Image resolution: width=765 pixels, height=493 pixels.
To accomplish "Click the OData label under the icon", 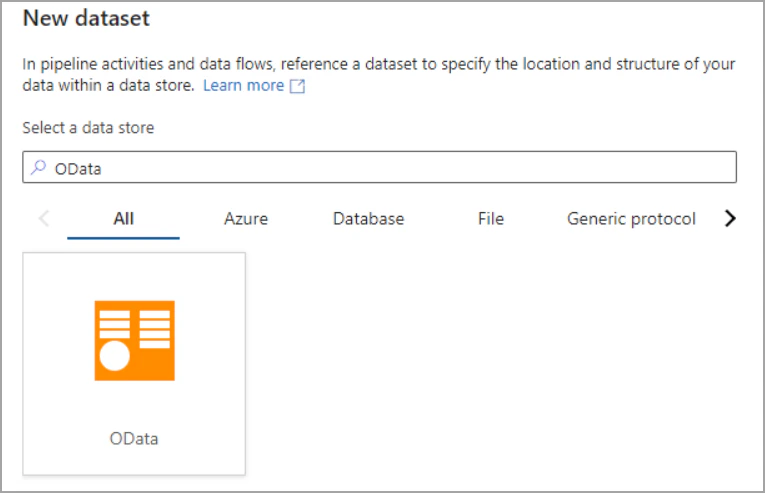I will click(x=134, y=438).
